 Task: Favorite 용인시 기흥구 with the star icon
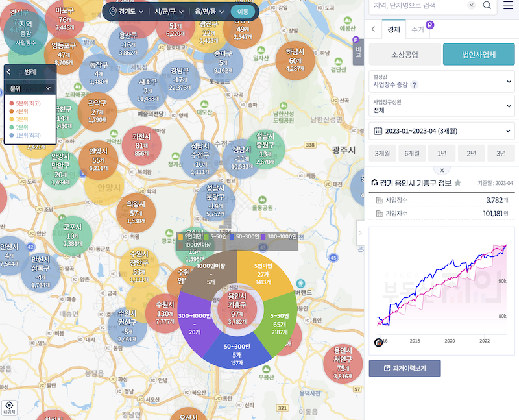point(457,183)
